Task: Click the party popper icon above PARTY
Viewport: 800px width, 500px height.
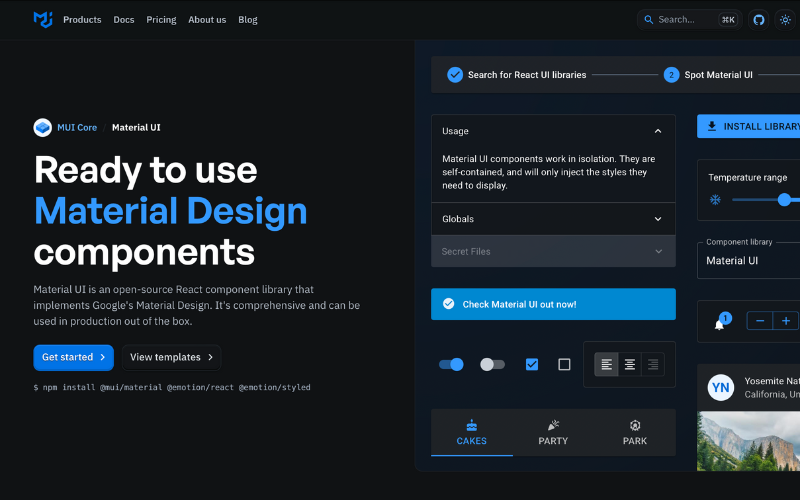Action: click(x=553, y=425)
